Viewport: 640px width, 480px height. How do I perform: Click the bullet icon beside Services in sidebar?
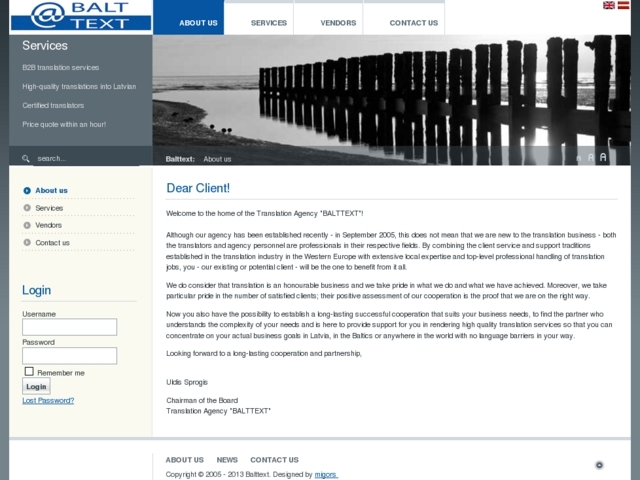pyautogui.click(x=27, y=208)
